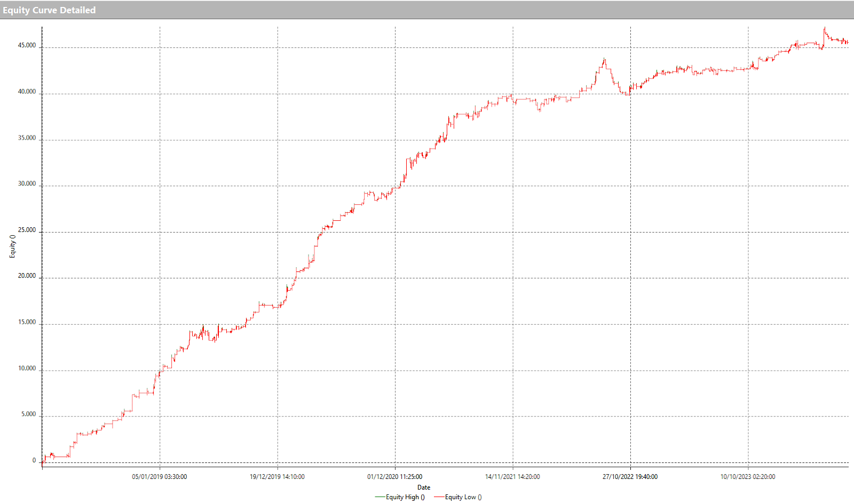Viewport: 854px width, 504px height.
Task: Click the Equity Curve Detailed title bar
Action: point(427,10)
